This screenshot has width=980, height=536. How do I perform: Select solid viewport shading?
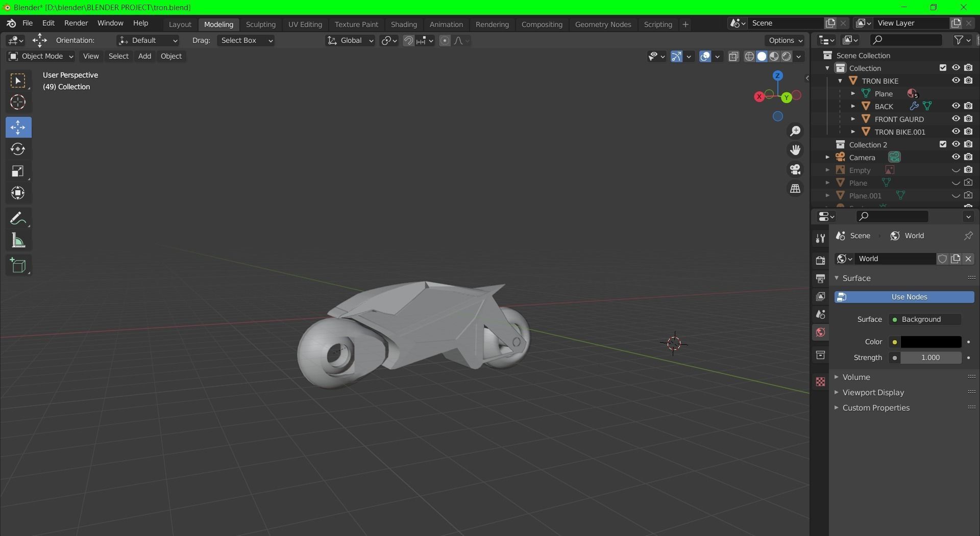(762, 57)
